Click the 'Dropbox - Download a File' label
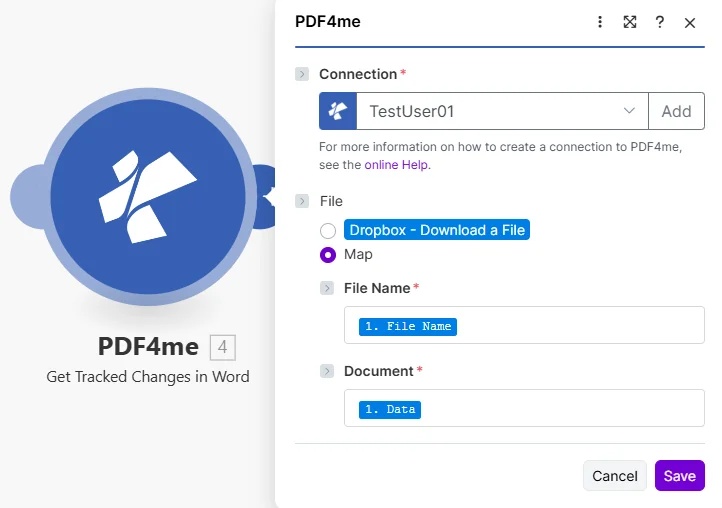722x508 pixels. tap(437, 230)
